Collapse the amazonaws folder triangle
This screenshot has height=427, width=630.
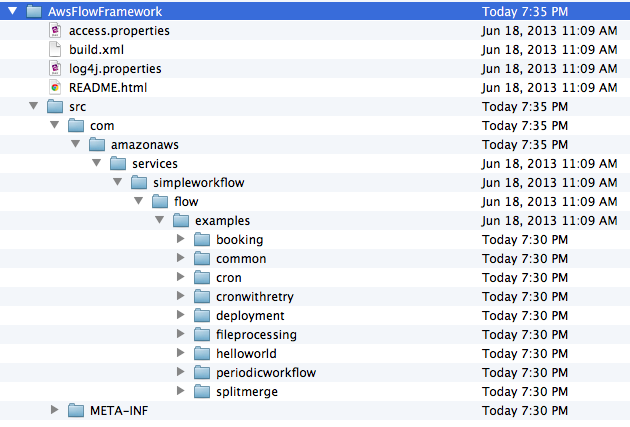pyautogui.click(x=76, y=144)
